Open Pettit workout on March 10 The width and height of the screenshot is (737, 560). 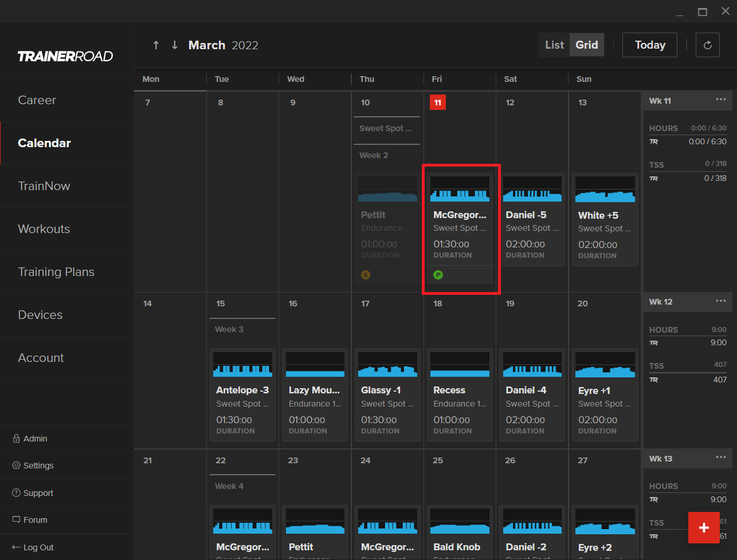pyautogui.click(x=387, y=228)
